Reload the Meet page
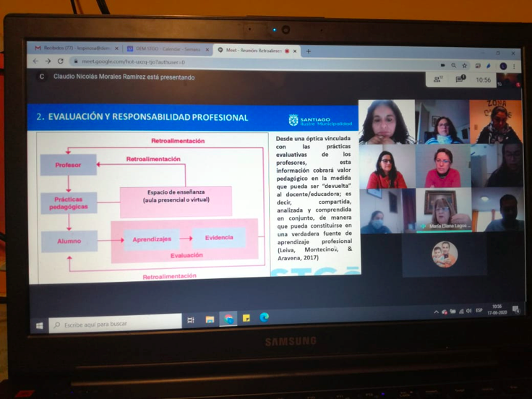Viewport: 532px width, 399px height. 61,61
